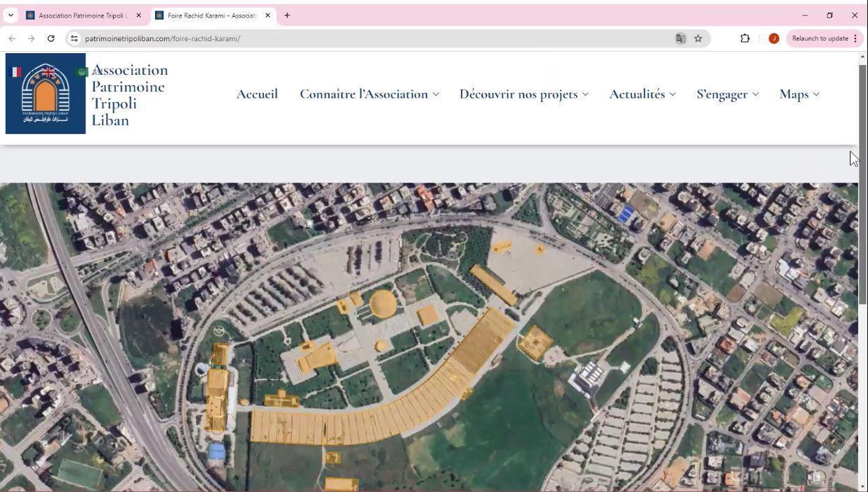
Task: Go forward in browser history
Action: click(31, 38)
